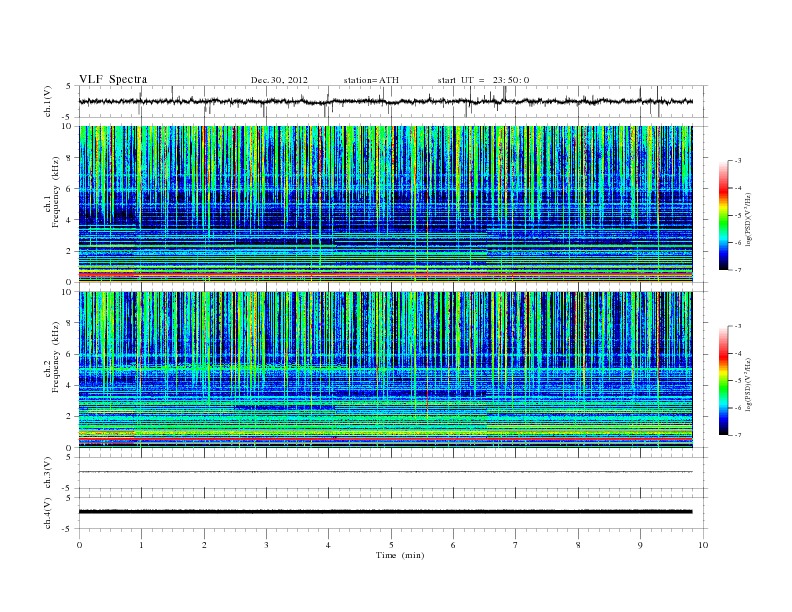The height and width of the screenshot is (612, 792).
Task: Click the "ch.3(V)" axis label
Action: click(48, 473)
